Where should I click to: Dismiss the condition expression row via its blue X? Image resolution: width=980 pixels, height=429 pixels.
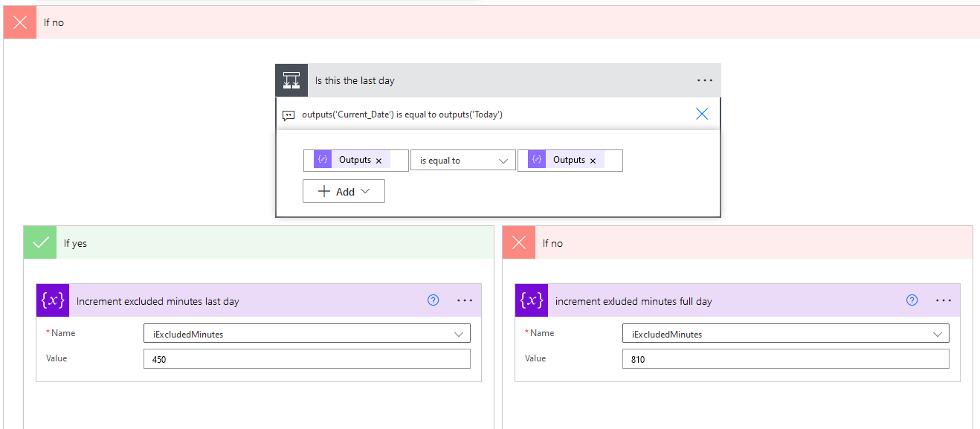[x=701, y=114]
